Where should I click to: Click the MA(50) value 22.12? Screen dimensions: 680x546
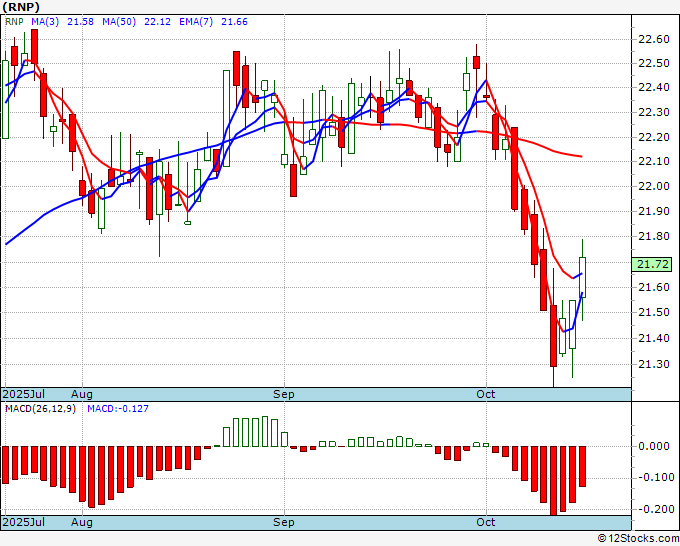(157, 22)
